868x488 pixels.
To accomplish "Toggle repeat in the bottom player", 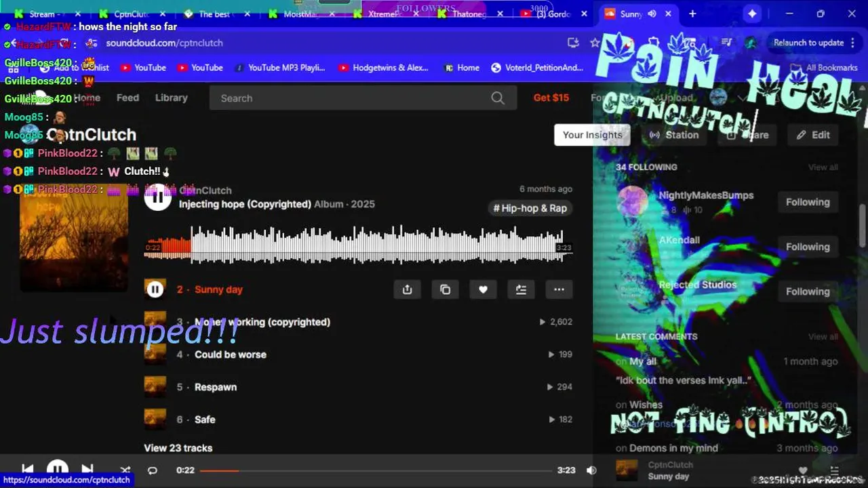I will [153, 470].
